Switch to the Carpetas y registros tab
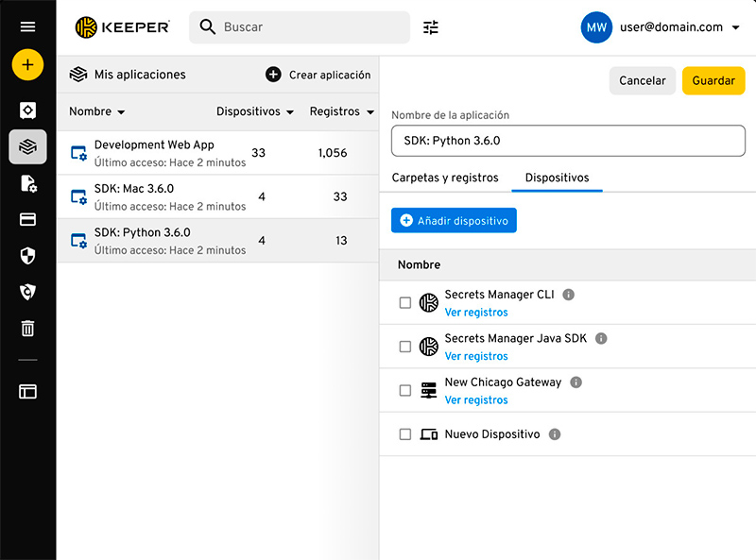The width and height of the screenshot is (756, 560). [445, 178]
